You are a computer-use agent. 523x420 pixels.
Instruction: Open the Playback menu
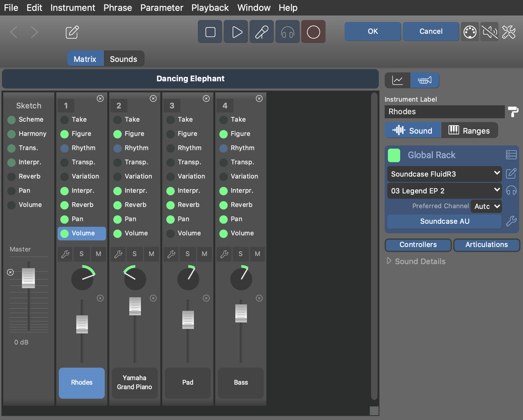click(x=210, y=8)
